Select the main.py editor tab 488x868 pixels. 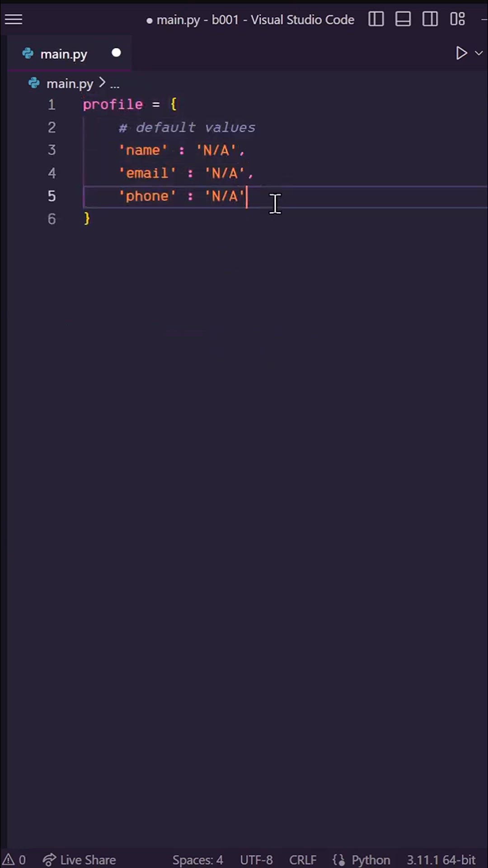[63, 54]
